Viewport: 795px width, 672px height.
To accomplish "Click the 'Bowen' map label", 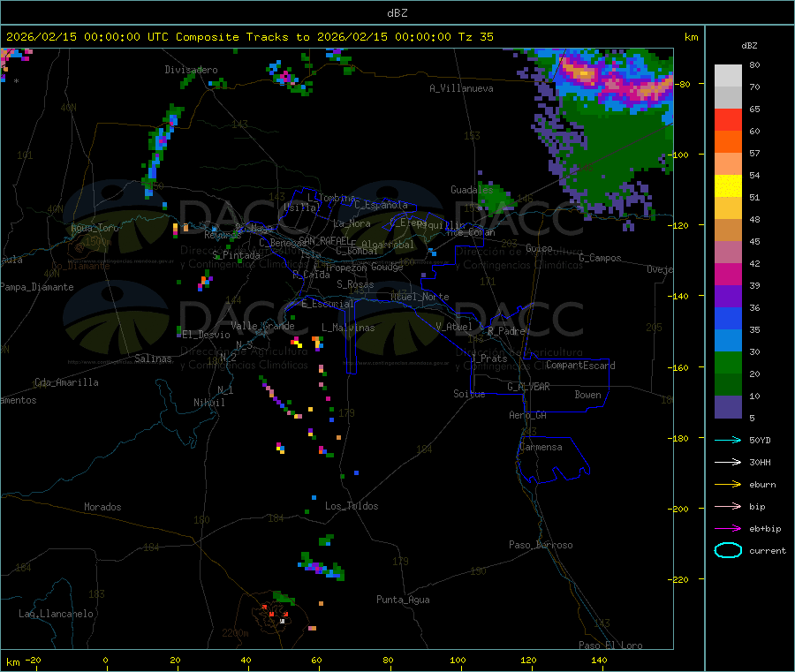I will pos(587,395).
